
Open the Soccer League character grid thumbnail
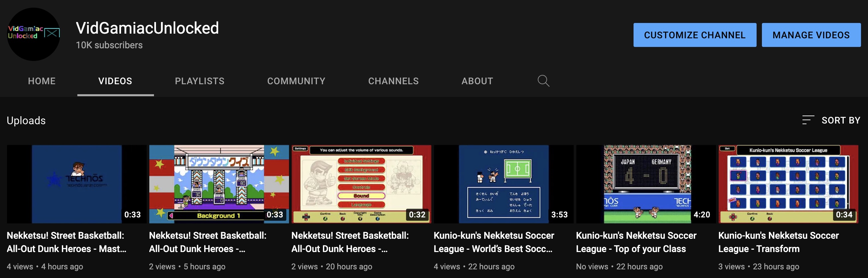click(788, 184)
